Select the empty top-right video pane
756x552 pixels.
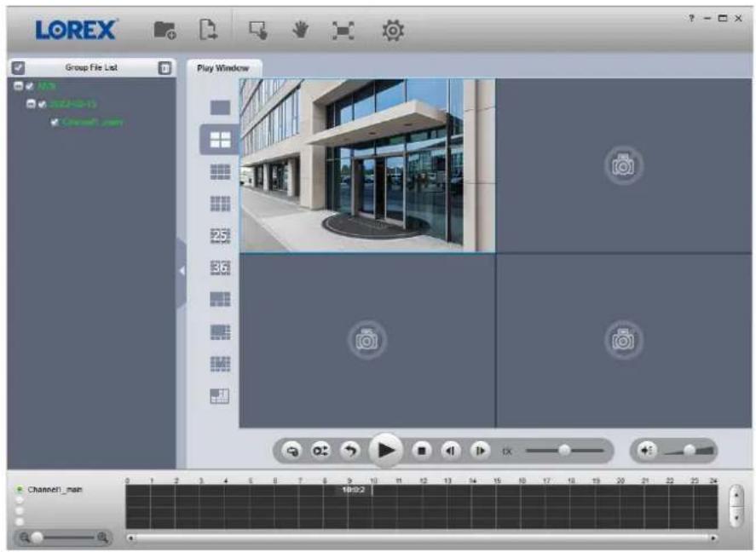[624, 166]
